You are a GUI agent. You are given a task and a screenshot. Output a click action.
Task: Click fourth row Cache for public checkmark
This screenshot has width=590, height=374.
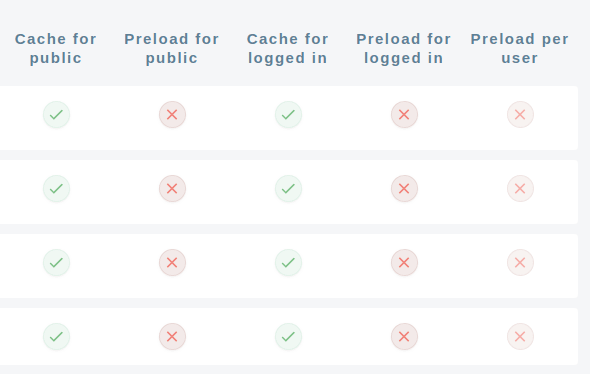[x=56, y=336]
